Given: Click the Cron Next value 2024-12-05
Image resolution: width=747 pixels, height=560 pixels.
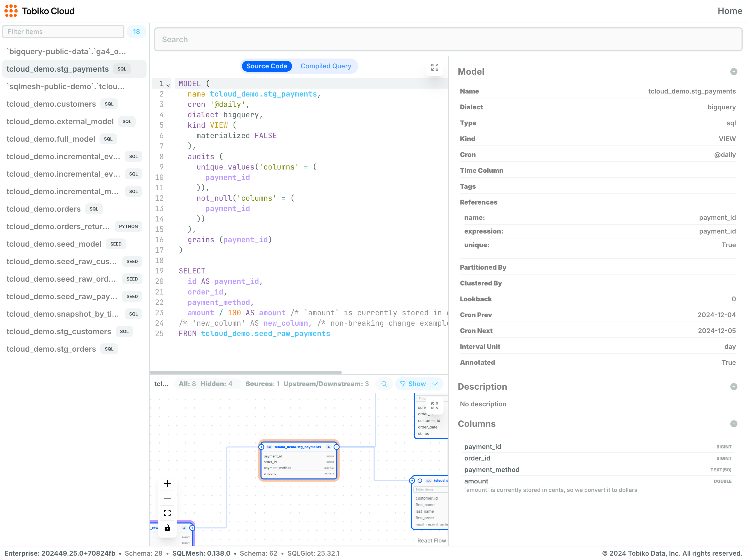Looking at the screenshot, I should [x=717, y=331].
